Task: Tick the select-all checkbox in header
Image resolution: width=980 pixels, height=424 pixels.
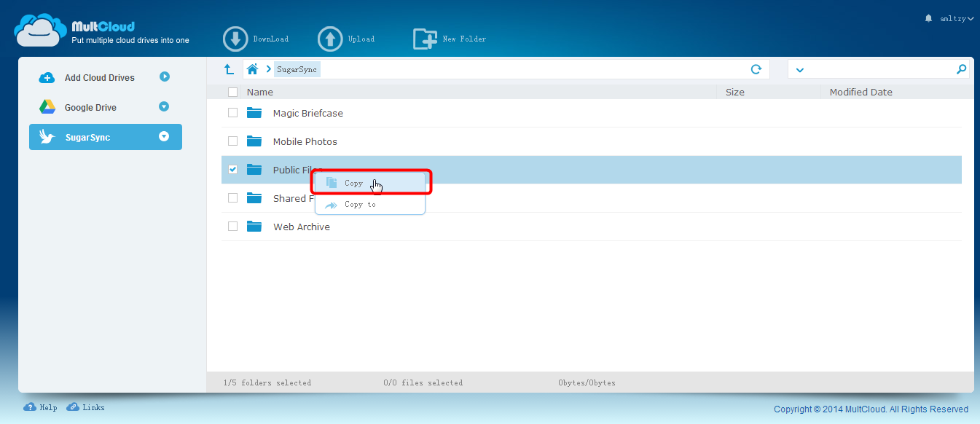Action: 232,92
